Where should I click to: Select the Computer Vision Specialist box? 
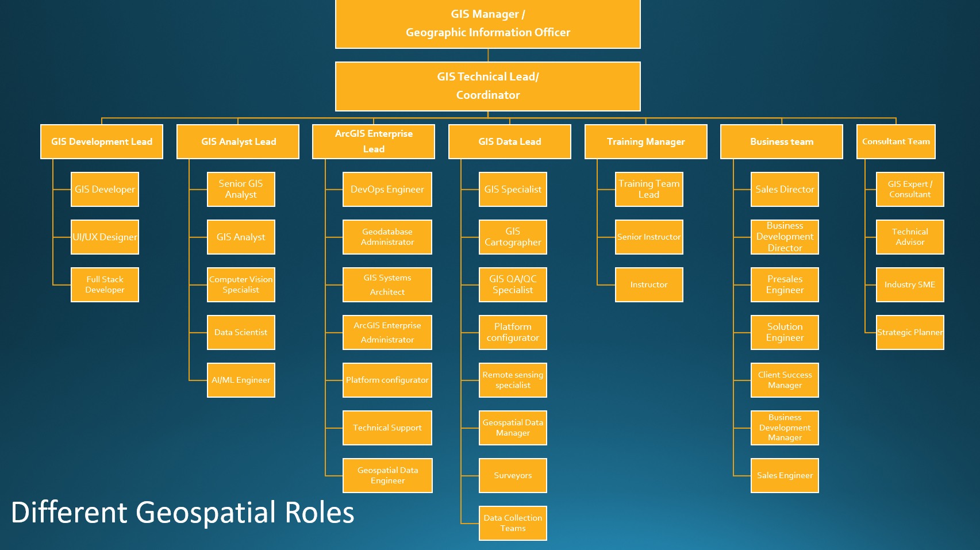241,284
